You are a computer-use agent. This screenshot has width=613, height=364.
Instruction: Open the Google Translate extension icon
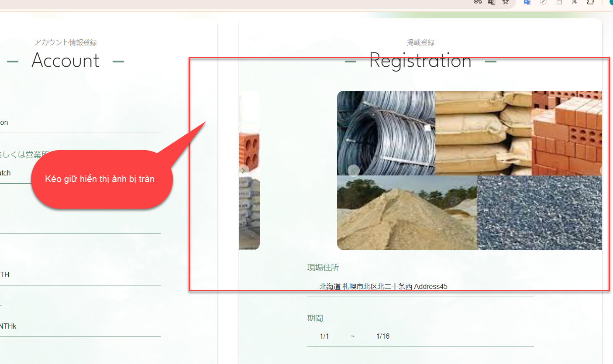point(527,2)
